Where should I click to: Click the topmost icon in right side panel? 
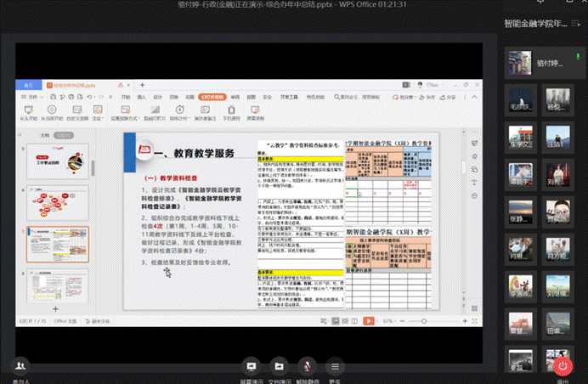(x=474, y=143)
